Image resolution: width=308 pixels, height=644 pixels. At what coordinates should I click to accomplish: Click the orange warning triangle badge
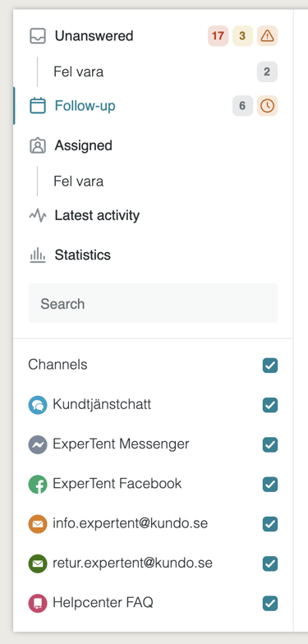(268, 36)
